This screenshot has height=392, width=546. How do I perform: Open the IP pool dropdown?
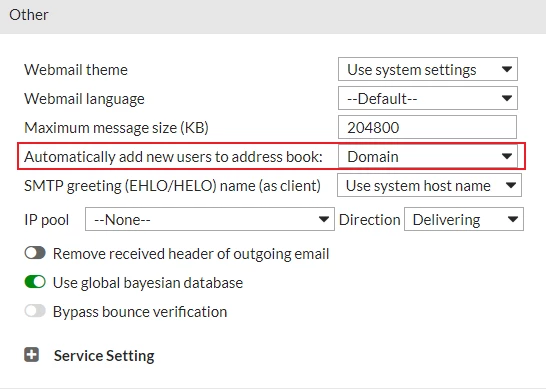(x=210, y=219)
